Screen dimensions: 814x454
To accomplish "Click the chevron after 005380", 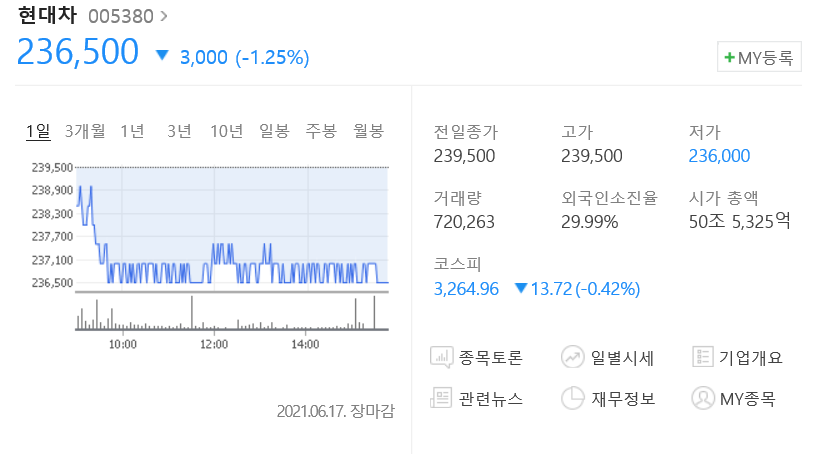I will 164,17.
